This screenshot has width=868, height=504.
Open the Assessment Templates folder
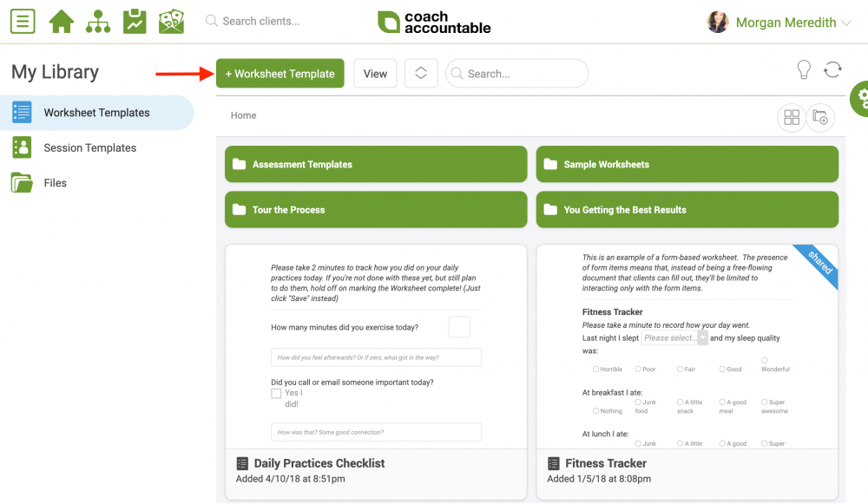376,164
